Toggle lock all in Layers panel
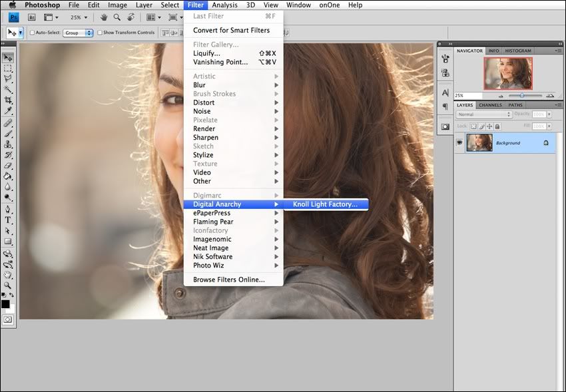The height and width of the screenshot is (392, 566). tap(497, 126)
